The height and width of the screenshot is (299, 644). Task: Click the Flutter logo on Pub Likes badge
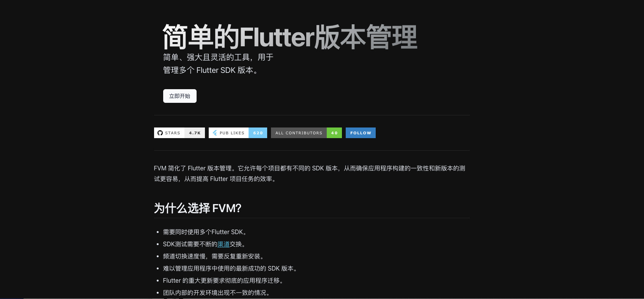click(x=215, y=133)
